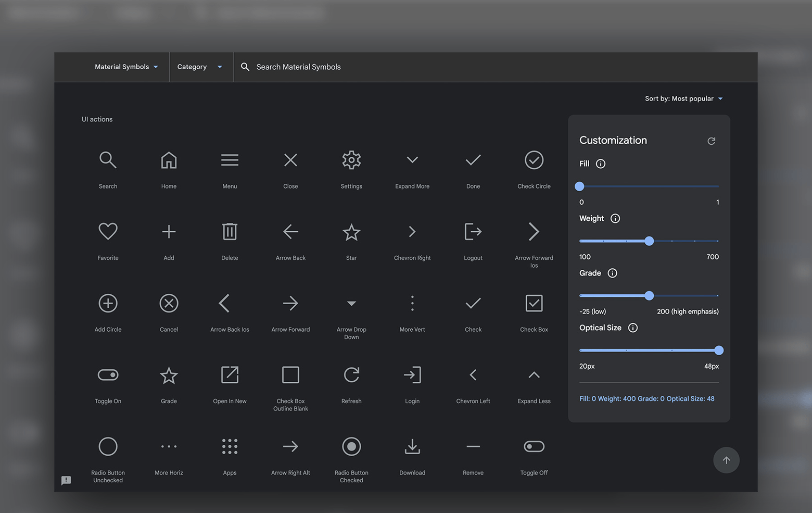The width and height of the screenshot is (812, 513).
Task: Click the info icon next to Optical Size
Action: point(633,328)
